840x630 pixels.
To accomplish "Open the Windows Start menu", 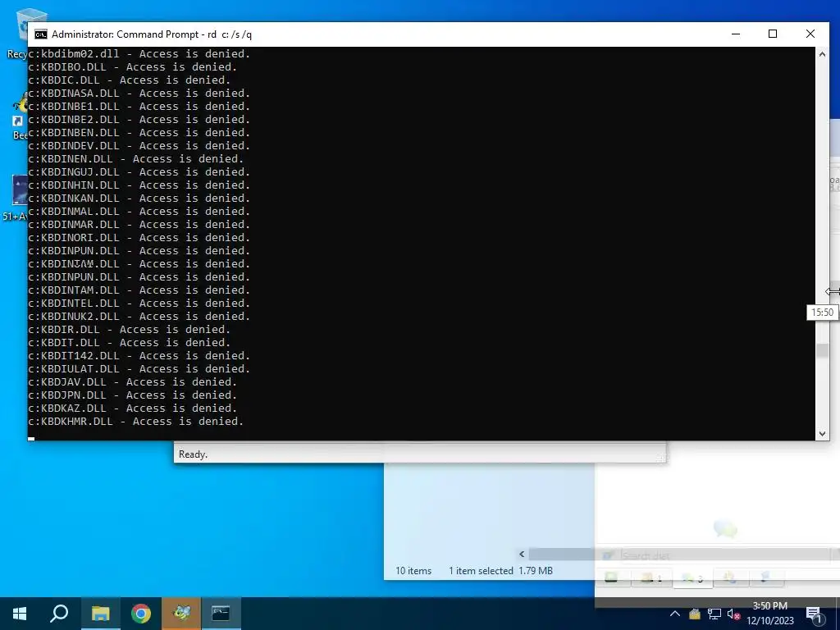I will coord(20,614).
